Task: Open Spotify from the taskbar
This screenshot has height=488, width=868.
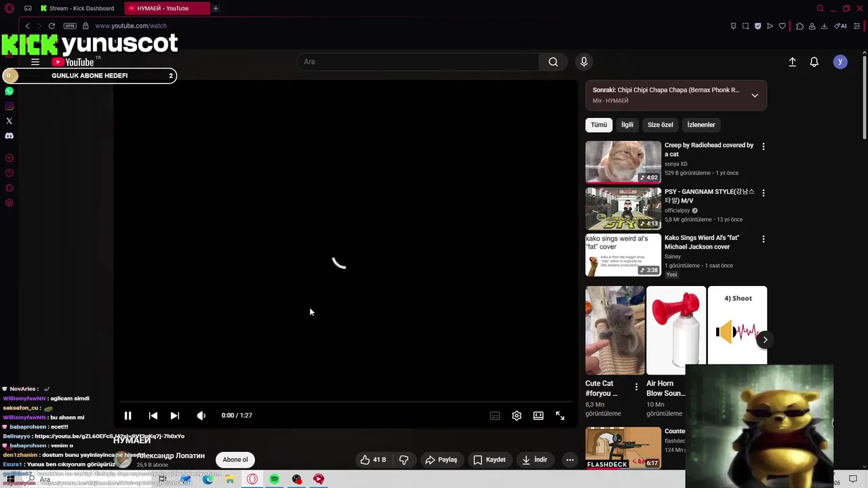Action: 275,479
